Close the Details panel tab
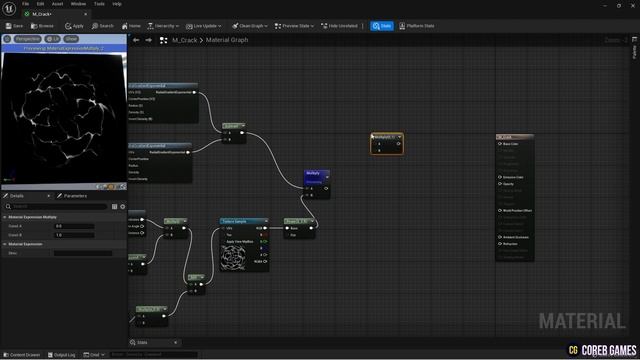The width and height of the screenshot is (640, 360). coord(49,196)
